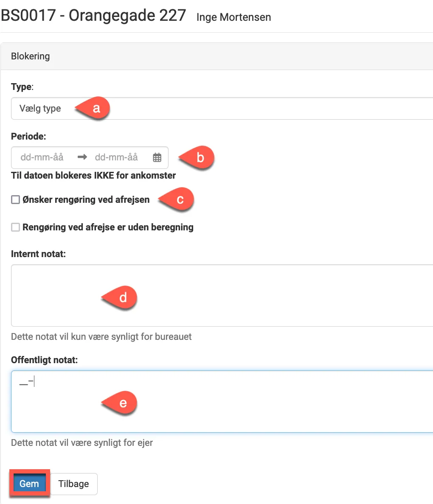Go back with the Tilbage button

74,484
